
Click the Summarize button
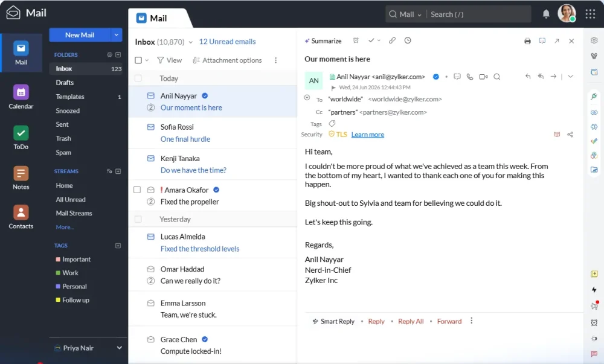point(323,41)
